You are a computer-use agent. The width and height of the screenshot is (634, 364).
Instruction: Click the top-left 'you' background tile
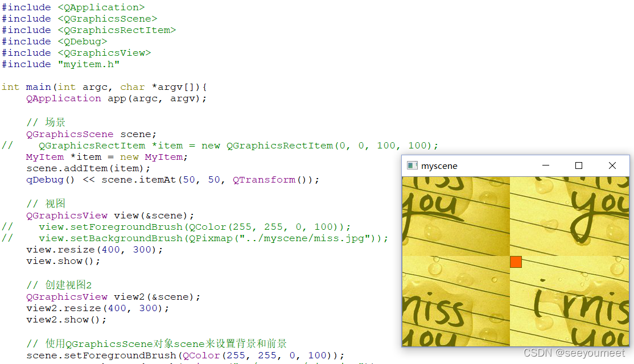[456, 216]
